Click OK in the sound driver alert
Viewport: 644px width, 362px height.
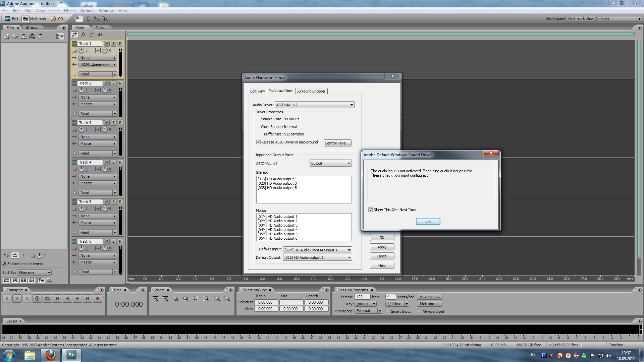428,222
